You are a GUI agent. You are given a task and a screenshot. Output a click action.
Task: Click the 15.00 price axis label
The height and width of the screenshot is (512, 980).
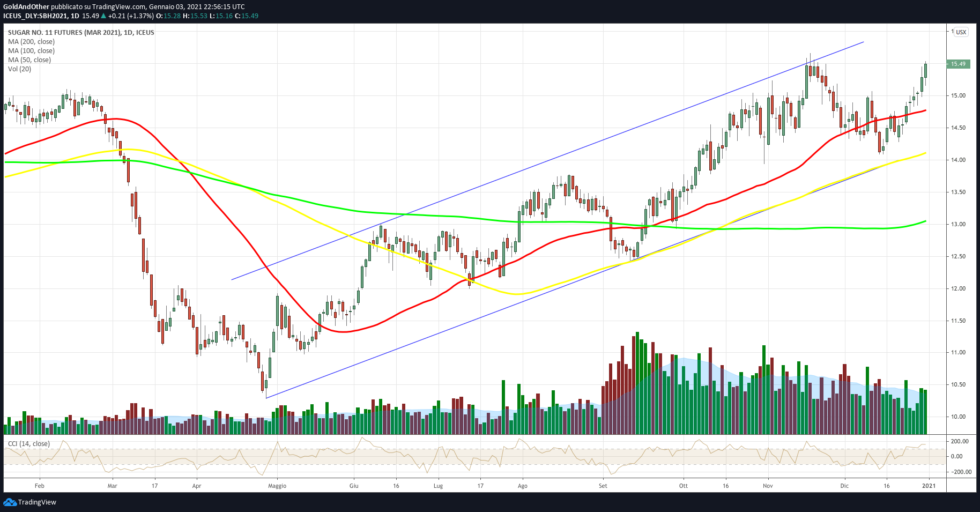pyautogui.click(x=958, y=95)
